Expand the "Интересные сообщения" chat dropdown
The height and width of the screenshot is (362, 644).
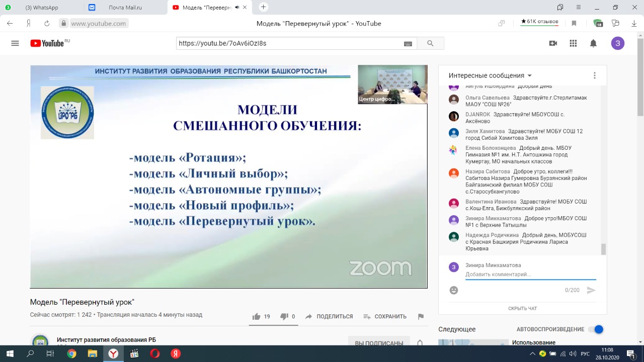point(490,75)
